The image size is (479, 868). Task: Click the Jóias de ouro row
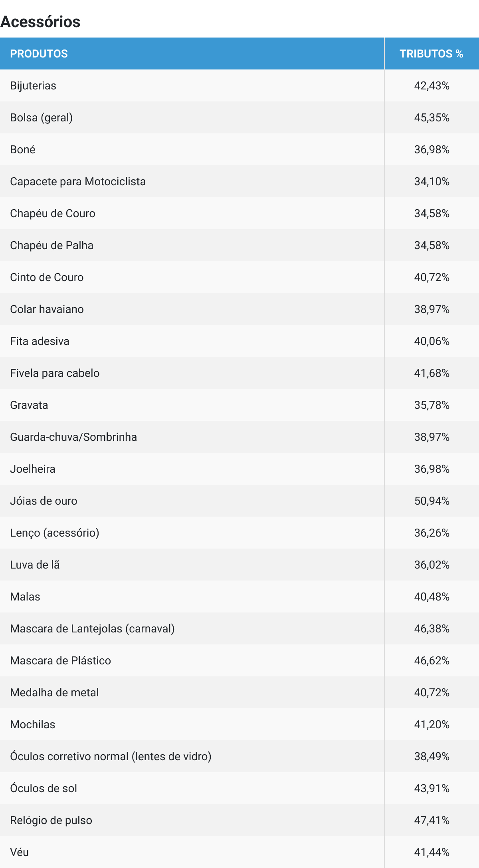click(44, 501)
